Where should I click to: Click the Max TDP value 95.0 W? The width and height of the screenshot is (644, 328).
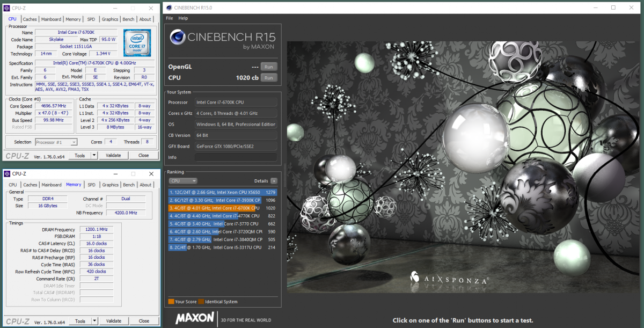108,39
